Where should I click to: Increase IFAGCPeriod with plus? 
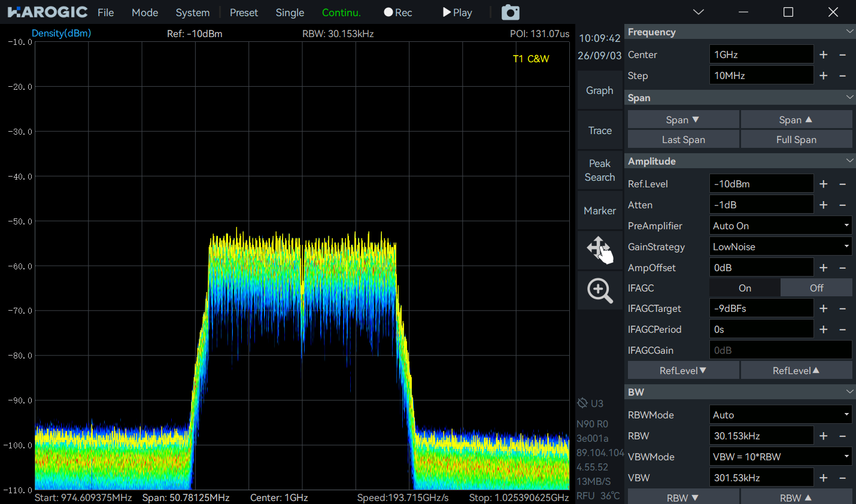pos(824,329)
